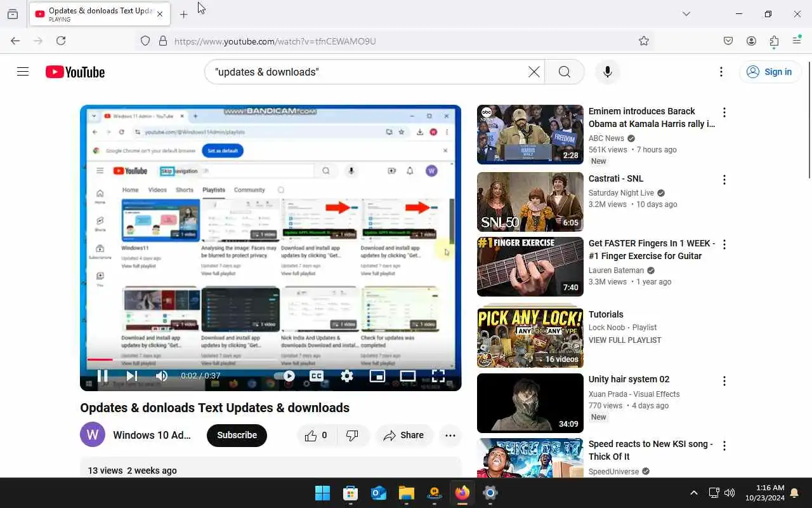
Task: Open options for Unity hair system 02
Action: tap(724, 380)
